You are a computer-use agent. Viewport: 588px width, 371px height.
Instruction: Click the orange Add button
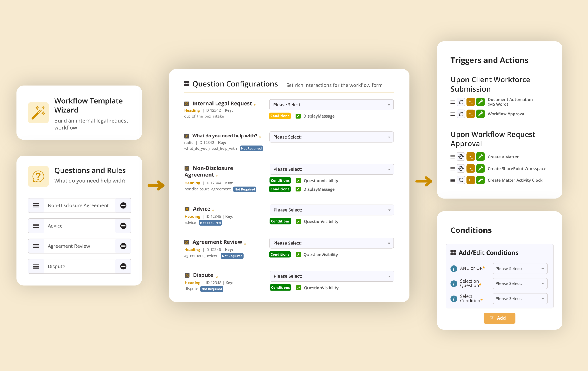pyautogui.click(x=499, y=318)
